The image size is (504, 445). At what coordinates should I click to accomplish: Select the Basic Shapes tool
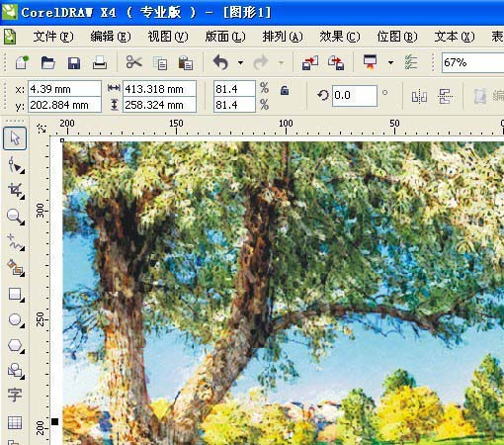[15, 371]
